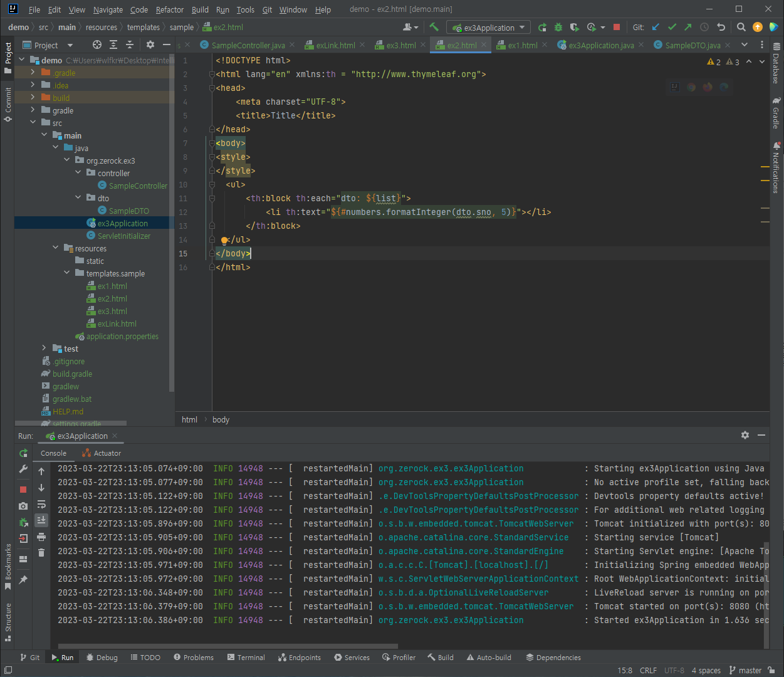The image size is (784, 677).
Task: Rerun ex3Application from the top toolbar
Action: pos(542,27)
